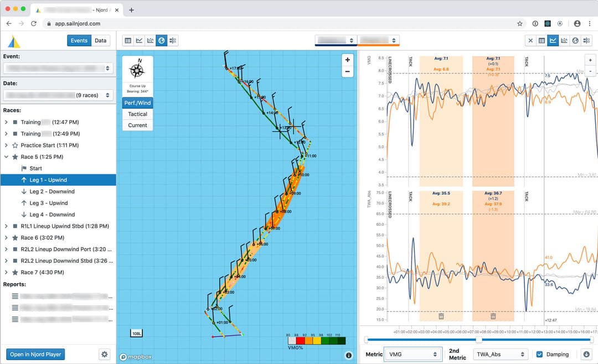Switch right panel to table view

point(542,40)
